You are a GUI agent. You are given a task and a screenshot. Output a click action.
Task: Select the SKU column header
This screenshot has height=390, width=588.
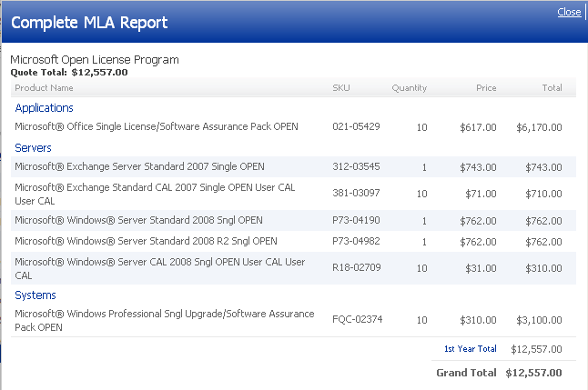point(340,87)
